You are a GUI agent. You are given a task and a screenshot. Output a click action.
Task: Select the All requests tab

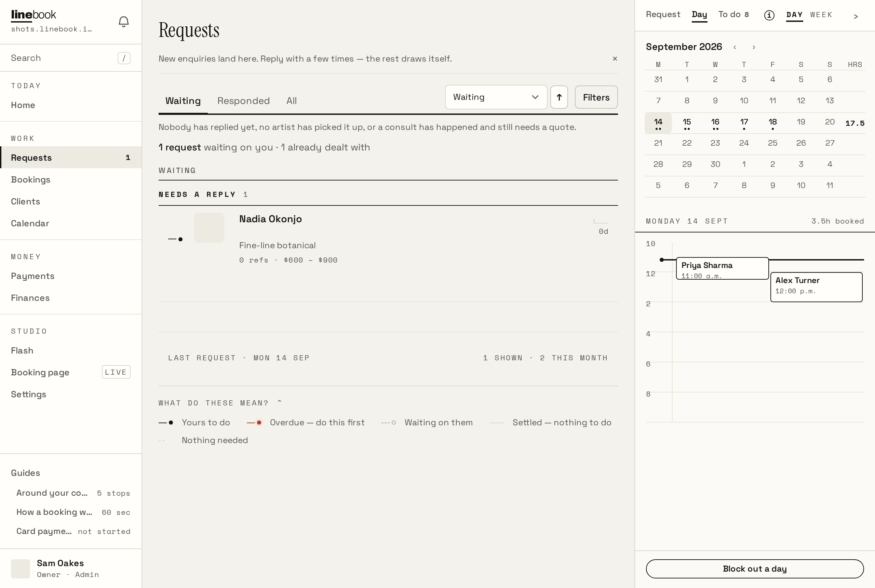pos(291,101)
